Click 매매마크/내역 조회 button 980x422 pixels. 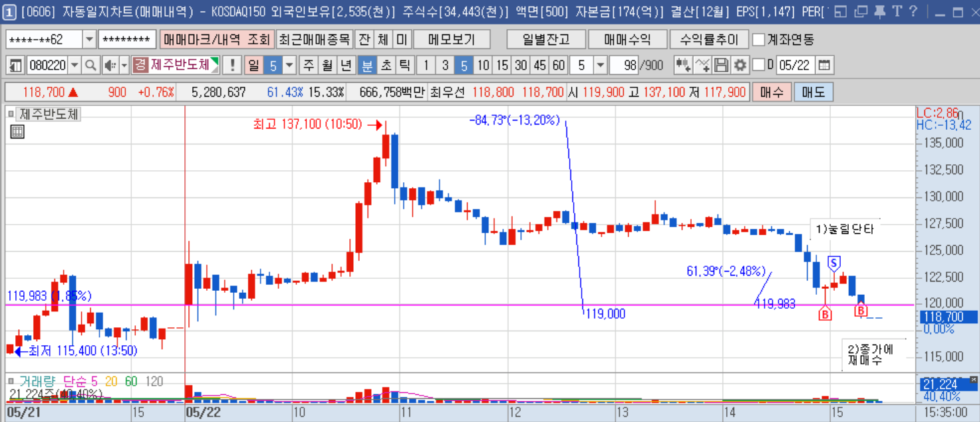[x=216, y=39]
